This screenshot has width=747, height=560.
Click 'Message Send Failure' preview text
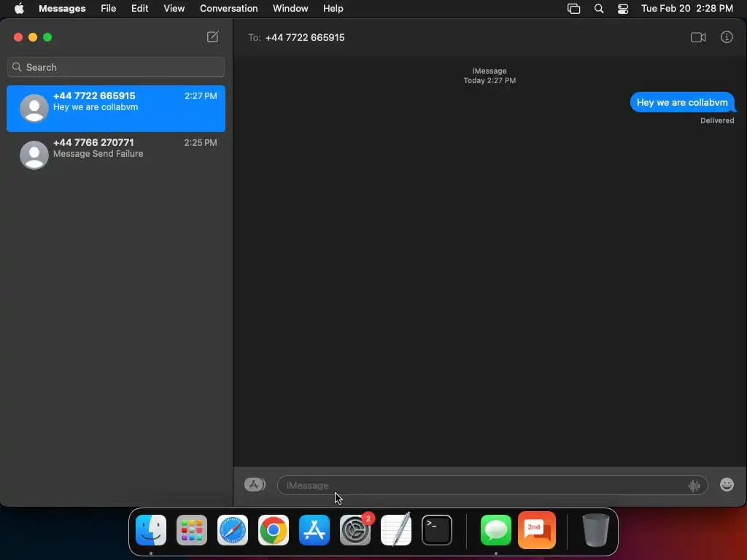(x=98, y=154)
